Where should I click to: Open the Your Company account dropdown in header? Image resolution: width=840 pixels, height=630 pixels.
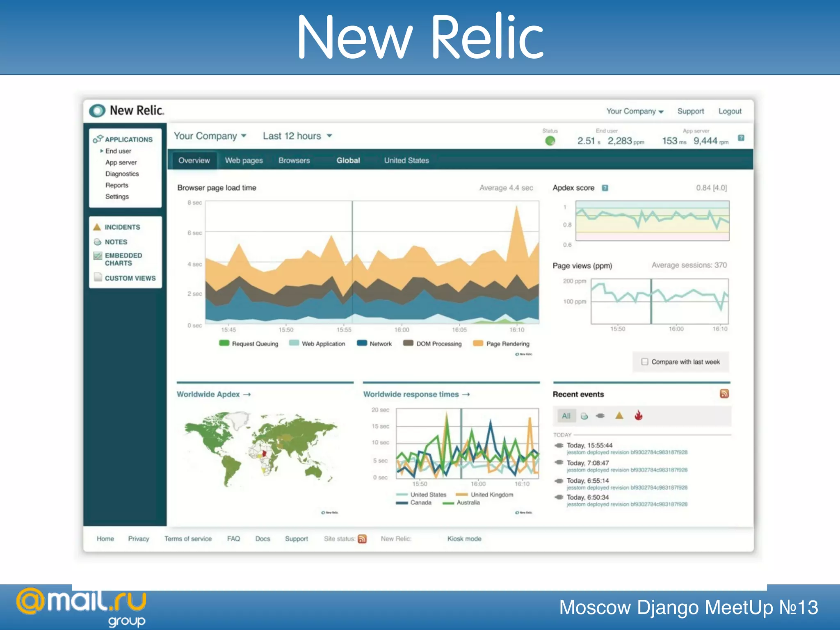point(635,111)
